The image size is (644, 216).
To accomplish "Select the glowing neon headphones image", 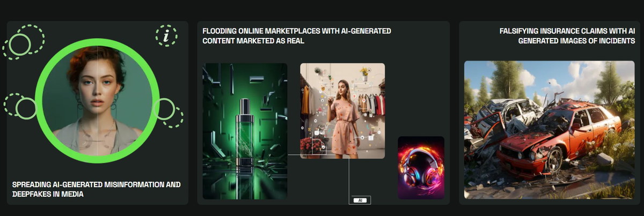I will [x=421, y=168].
